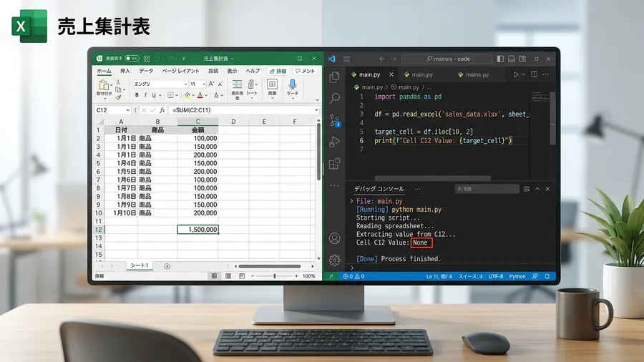Open the Extensions icon in activity bar
This screenshot has width=644, height=362.
[335, 163]
